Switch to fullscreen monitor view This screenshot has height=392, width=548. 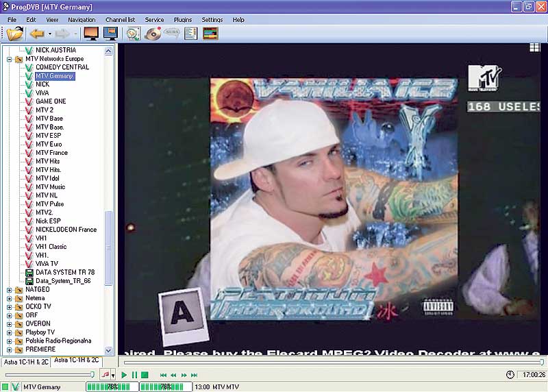[x=91, y=34]
